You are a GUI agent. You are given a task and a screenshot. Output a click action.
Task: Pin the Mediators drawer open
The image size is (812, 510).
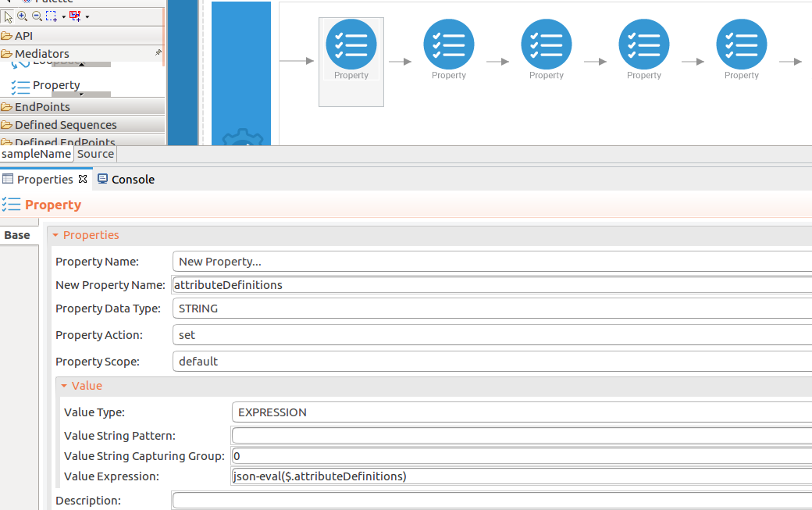(158, 52)
